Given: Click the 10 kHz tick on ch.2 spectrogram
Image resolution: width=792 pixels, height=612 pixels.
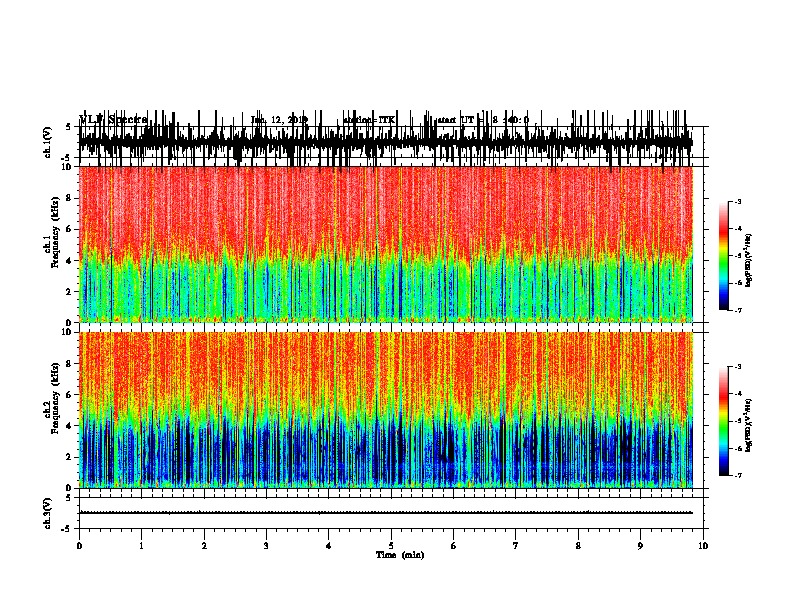Looking at the screenshot, I should (x=68, y=332).
